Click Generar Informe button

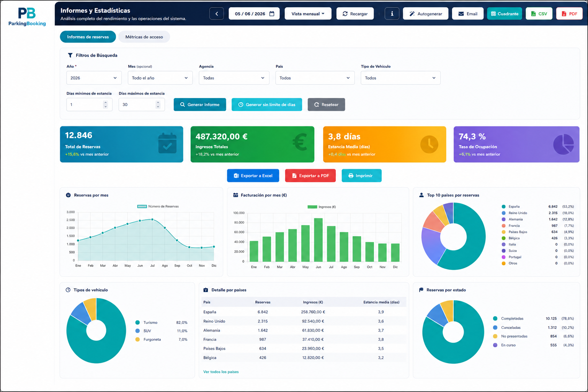200,105
